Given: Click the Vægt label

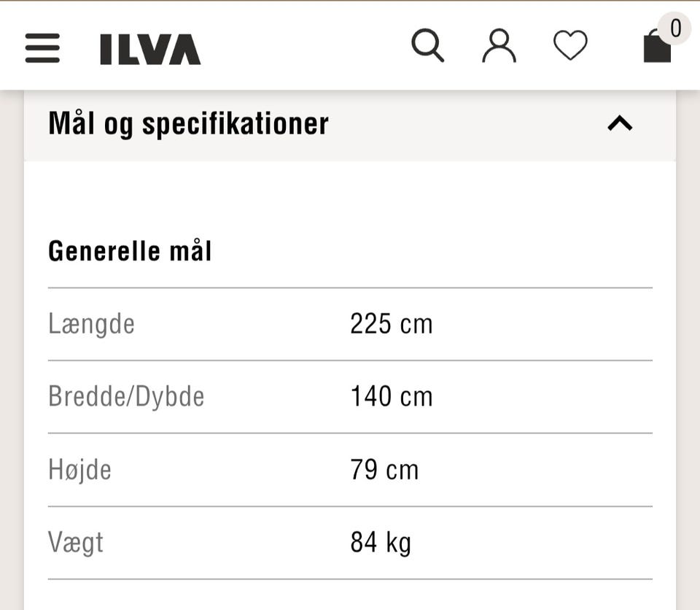Looking at the screenshot, I should coord(75,543).
